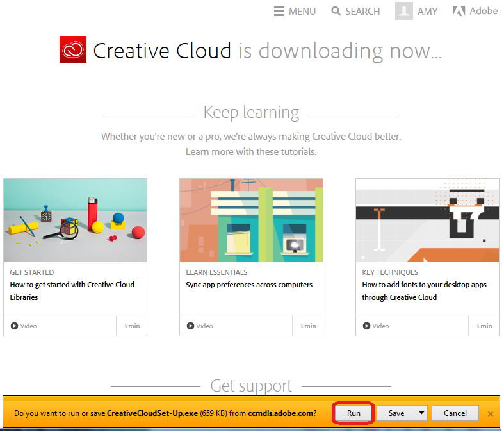The image size is (504, 432).
Task: Open "How to get started with Creative Cloud Libraries"
Action: pyautogui.click(x=72, y=291)
